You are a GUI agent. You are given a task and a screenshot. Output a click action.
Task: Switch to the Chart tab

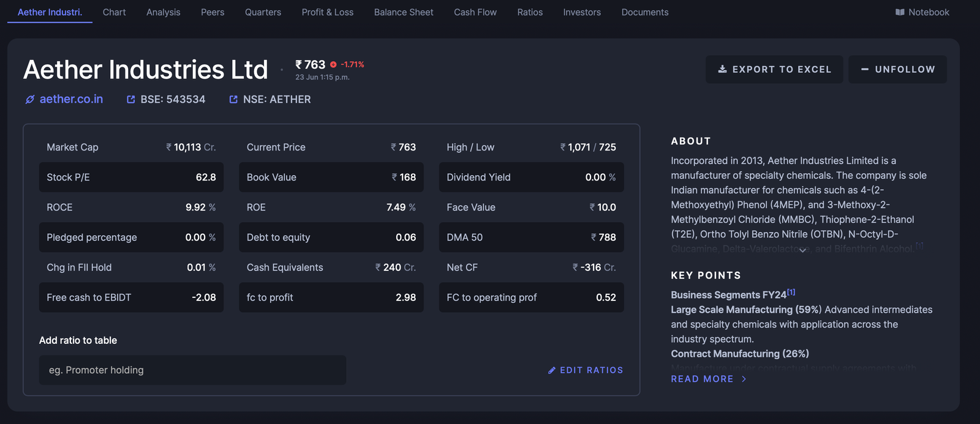tap(115, 12)
